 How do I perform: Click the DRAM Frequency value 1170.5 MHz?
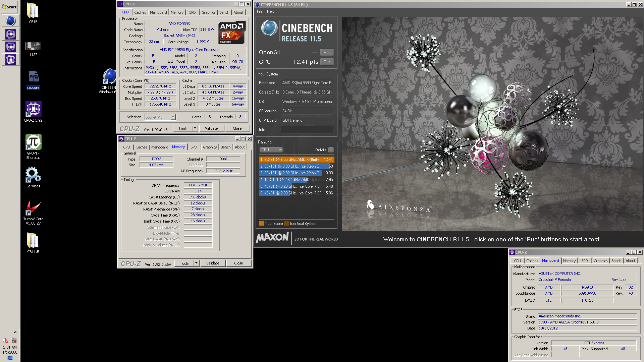(x=198, y=185)
